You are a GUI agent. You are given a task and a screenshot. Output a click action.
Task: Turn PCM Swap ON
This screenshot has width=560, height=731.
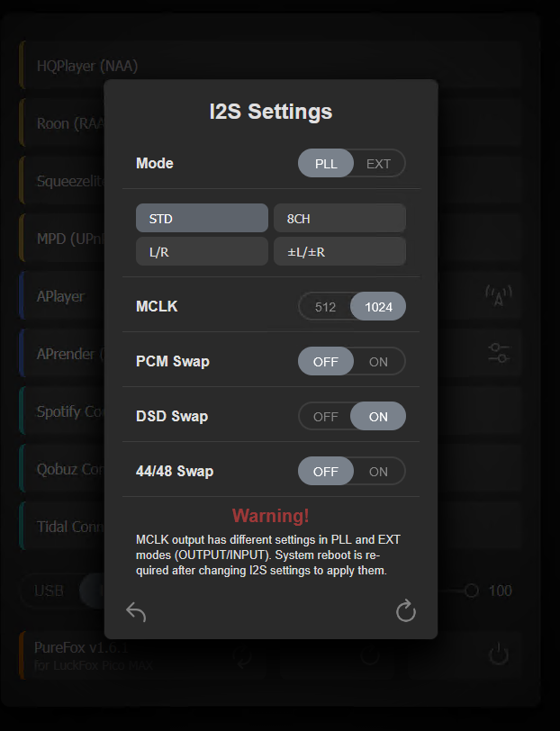tap(378, 362)
